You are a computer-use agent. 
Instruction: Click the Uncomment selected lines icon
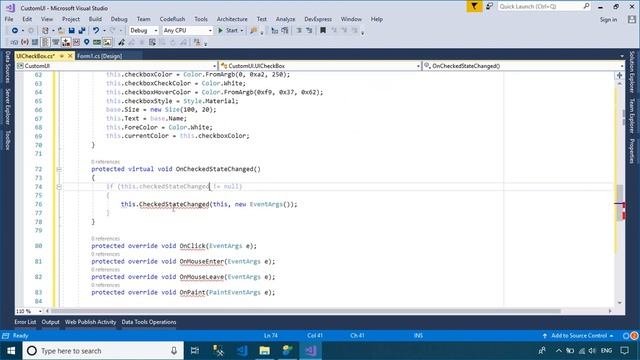coord(309,31)
